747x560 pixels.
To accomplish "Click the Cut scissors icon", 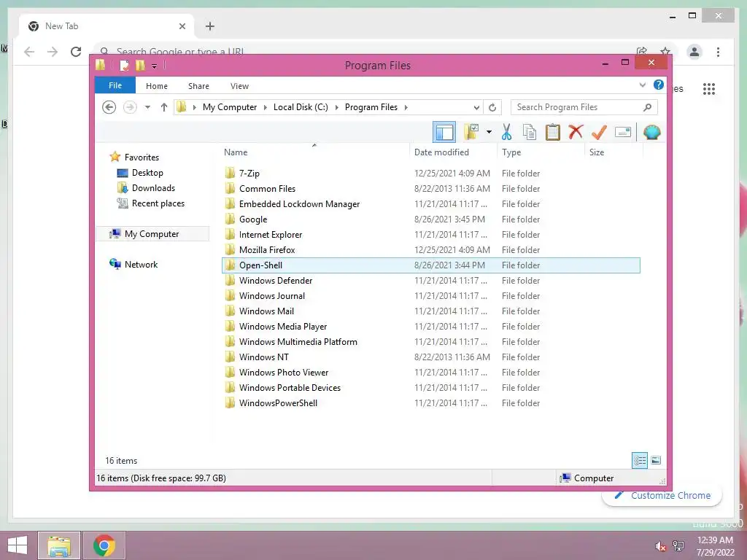I will 506,132.
